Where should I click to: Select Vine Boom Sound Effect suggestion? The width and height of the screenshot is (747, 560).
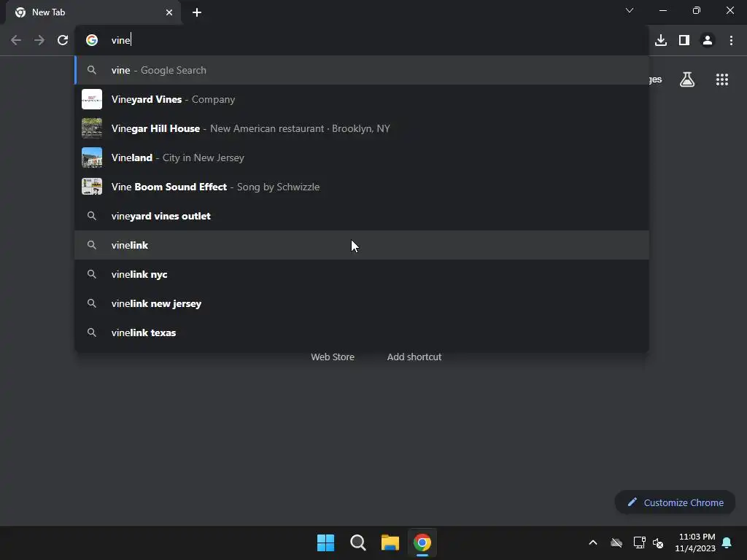[362, 187]
